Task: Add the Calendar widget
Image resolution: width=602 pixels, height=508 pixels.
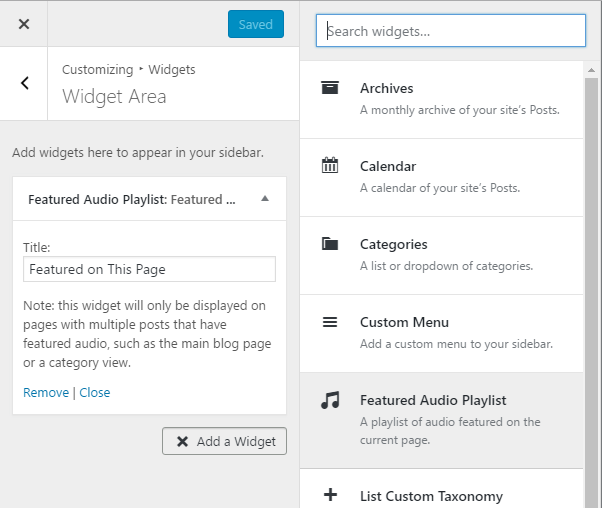Action: coord(442,178)
